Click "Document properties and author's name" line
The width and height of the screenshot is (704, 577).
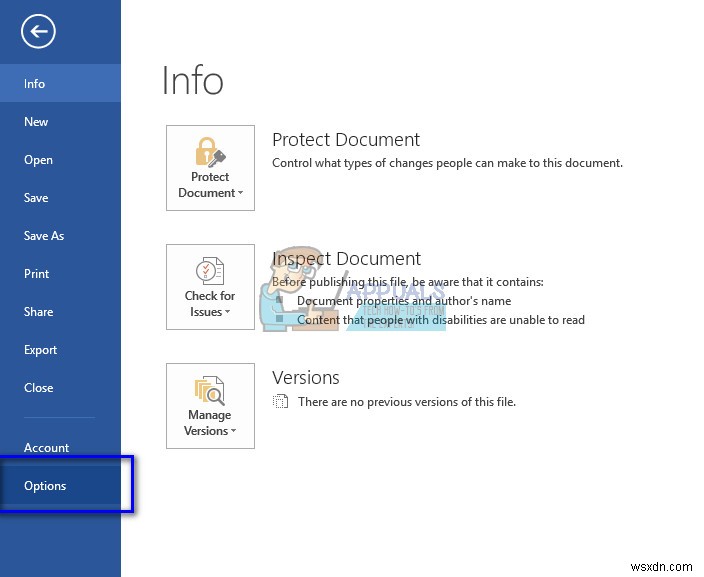pyautogui.click(x=404, y=301)
